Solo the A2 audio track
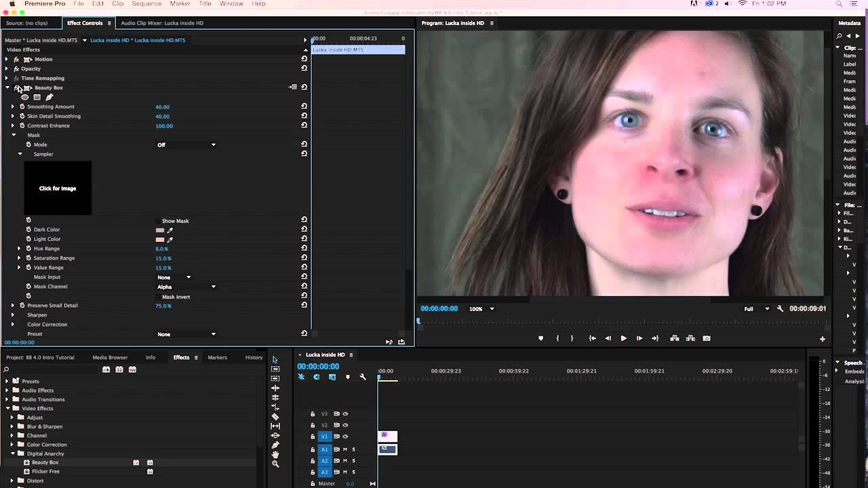The width and height of the screenshot is (868, 488). pos(353,460)
